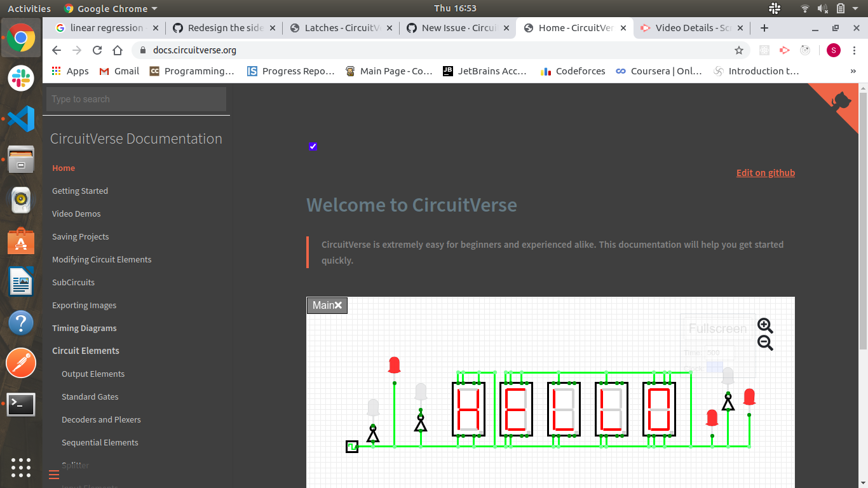Click the Type to search box

(136, 99)
